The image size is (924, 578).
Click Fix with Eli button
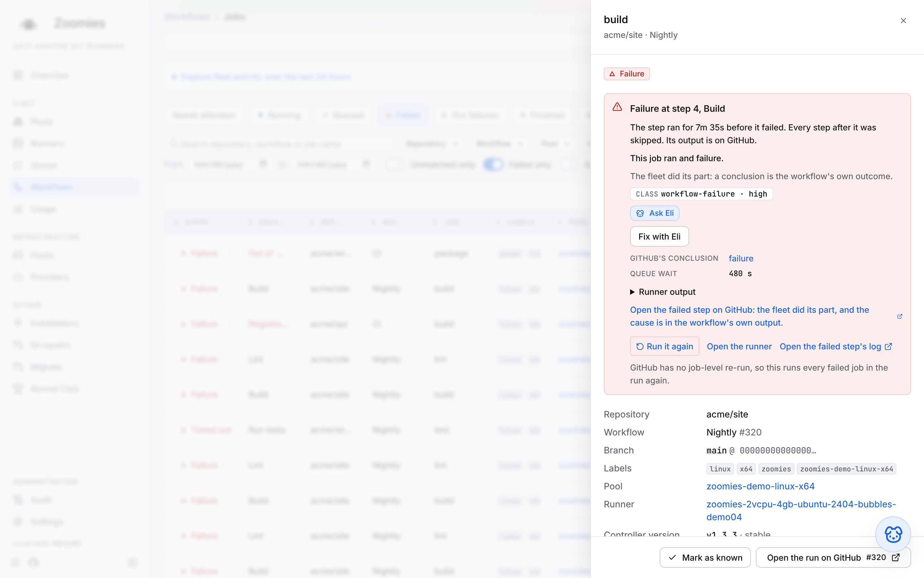[659, 237]
